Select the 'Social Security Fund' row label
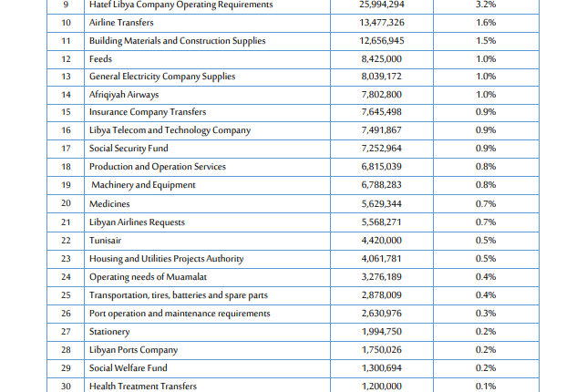 point(129,149)
